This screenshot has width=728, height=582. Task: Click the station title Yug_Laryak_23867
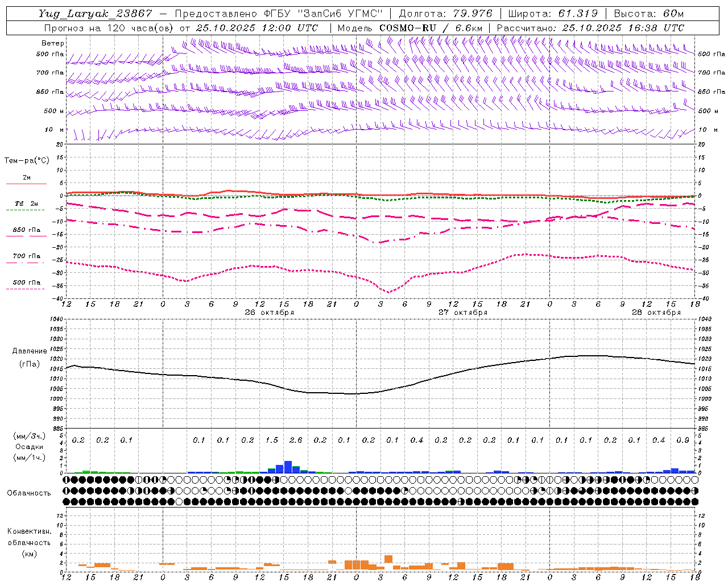(96, 14)
